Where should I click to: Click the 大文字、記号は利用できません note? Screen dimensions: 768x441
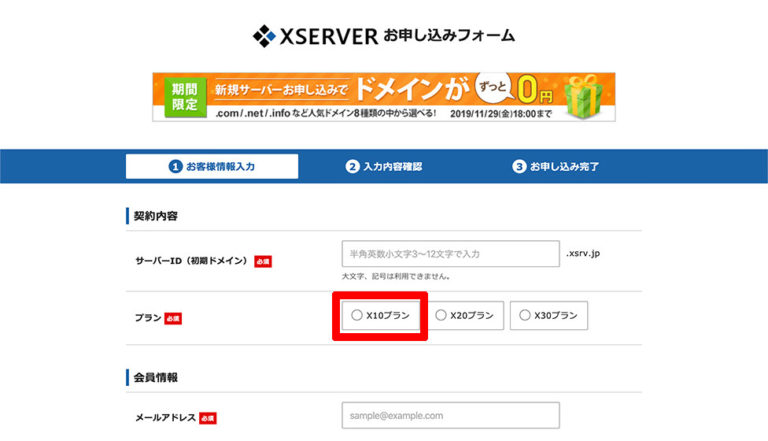(x=396, y=276)
